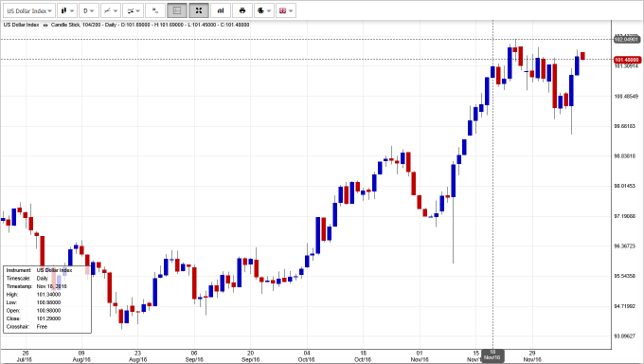
Task: Click the volume bars icon
Action: point(221,10)
